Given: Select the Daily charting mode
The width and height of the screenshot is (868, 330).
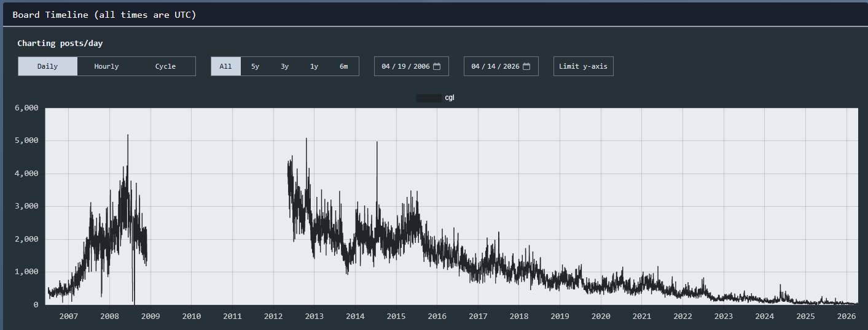Looking at the screenshot, I should point(48,66).
